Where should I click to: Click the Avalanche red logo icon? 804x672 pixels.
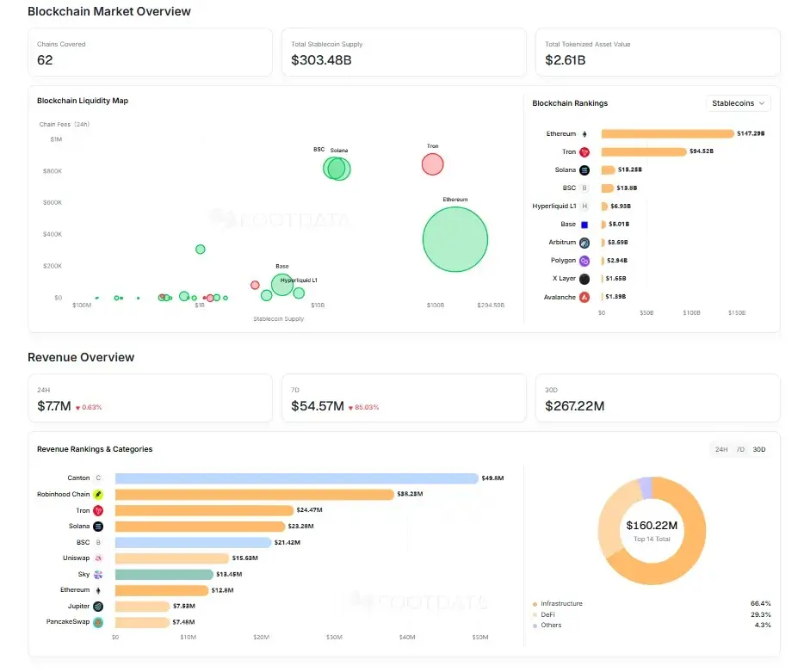[x=584, y=298]
